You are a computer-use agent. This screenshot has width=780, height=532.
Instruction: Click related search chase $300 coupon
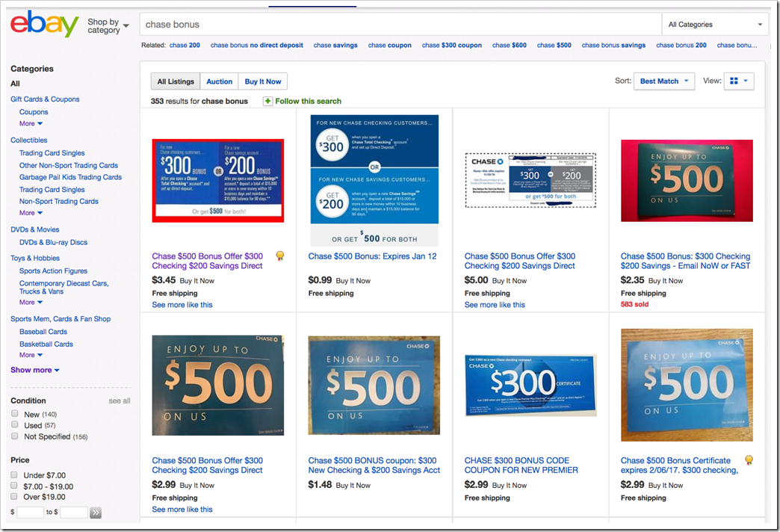coord(452,45)
